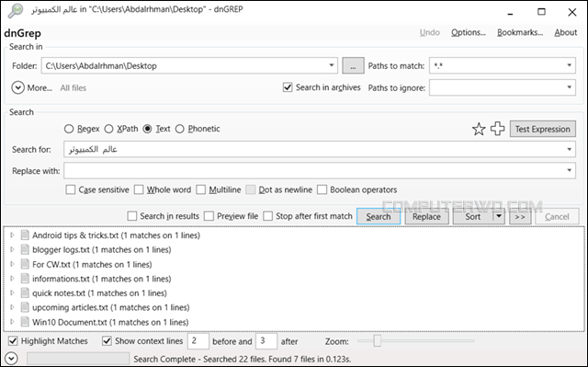Click the dnGrep magnifier icon in title bar

[16, 10]
